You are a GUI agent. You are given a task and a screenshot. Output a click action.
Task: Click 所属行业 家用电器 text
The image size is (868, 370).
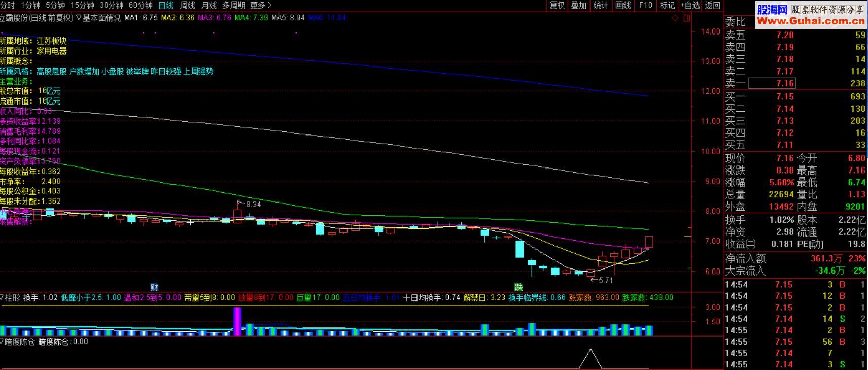tap(33, 51)
